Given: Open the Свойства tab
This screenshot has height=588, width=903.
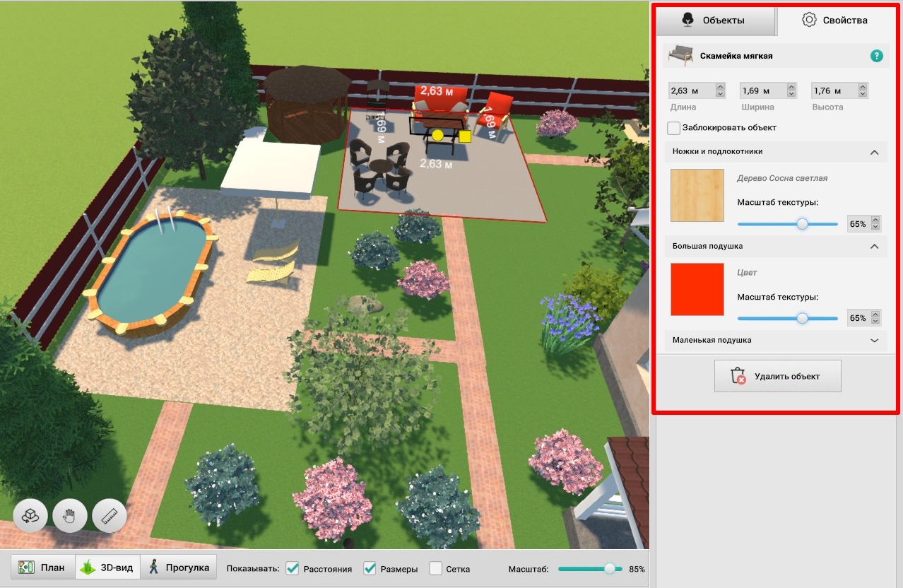Looking at the screenshot, I should [835, 20].
